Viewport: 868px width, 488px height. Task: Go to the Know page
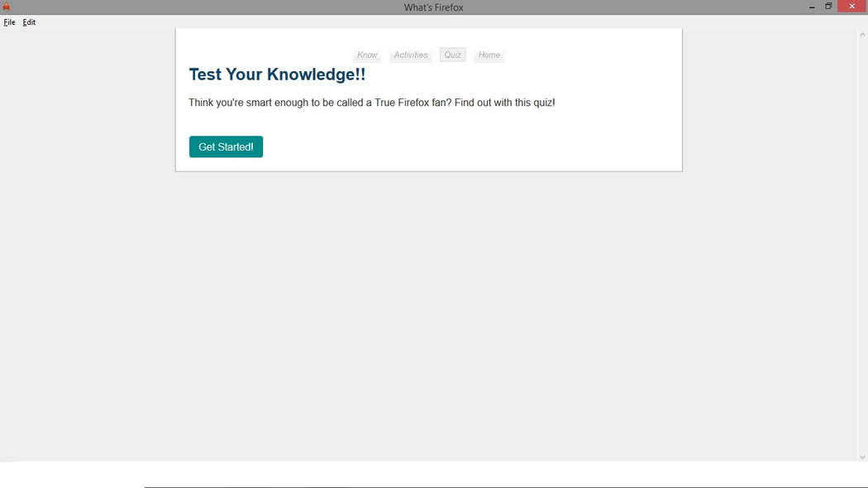[367, 55]
